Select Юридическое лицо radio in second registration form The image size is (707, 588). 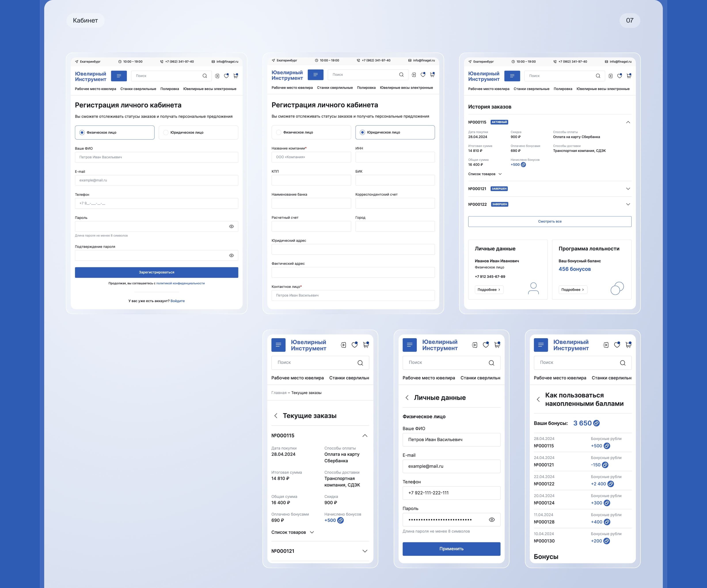pyautogui.click(x=362, y=132)
